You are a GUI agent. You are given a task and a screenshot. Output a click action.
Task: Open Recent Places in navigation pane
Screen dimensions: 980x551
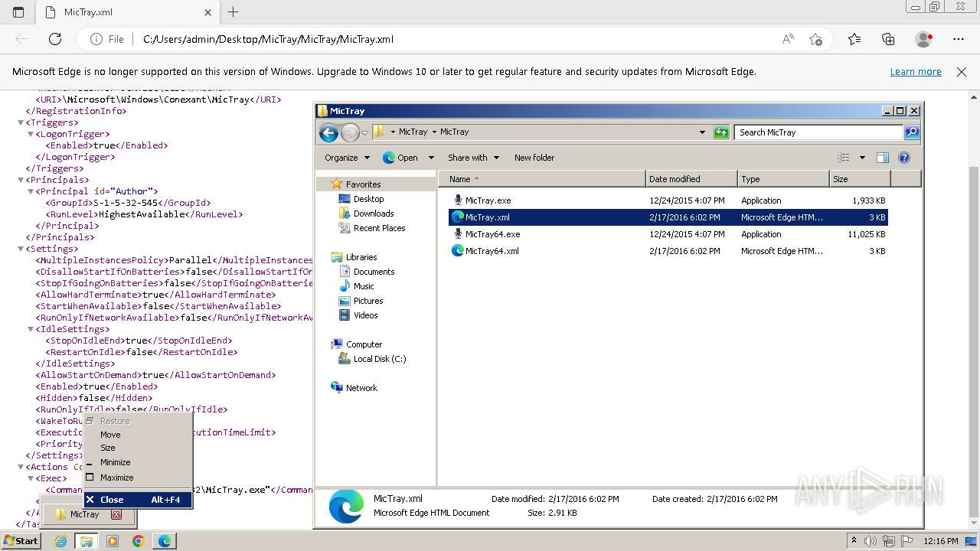(x=379, y=228)
